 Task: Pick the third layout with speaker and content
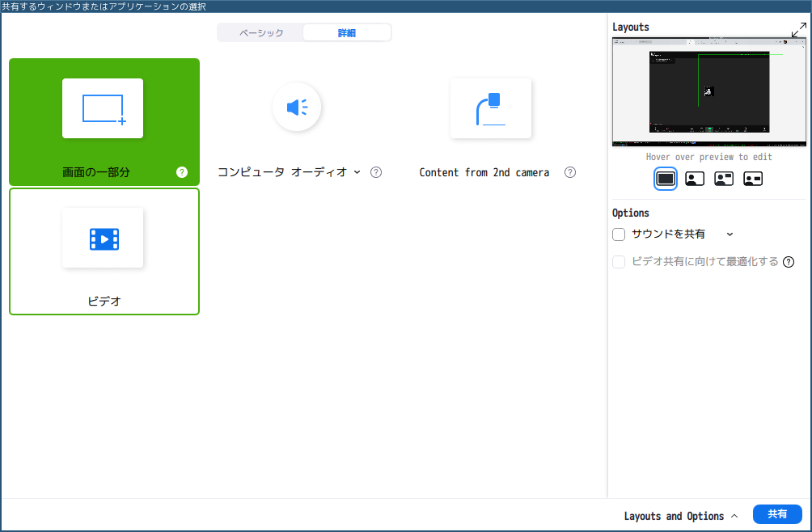[724, 179]
